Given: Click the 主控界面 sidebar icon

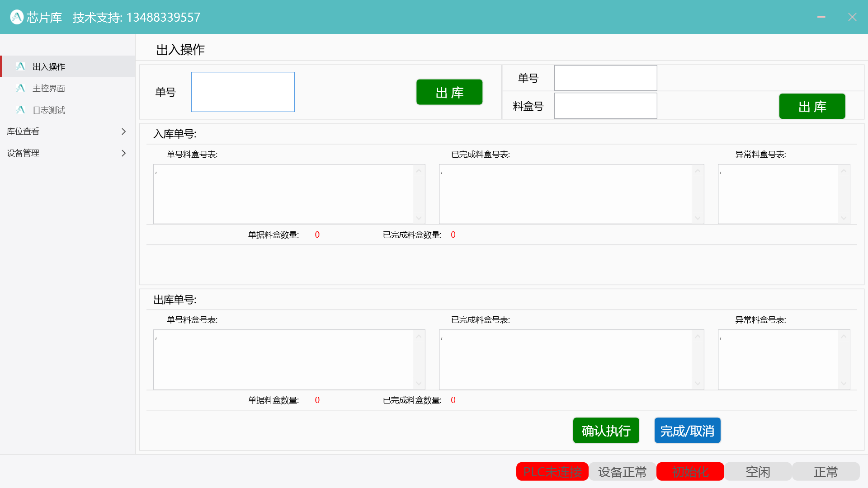Looking at the screenshot, I should (20, 88).
